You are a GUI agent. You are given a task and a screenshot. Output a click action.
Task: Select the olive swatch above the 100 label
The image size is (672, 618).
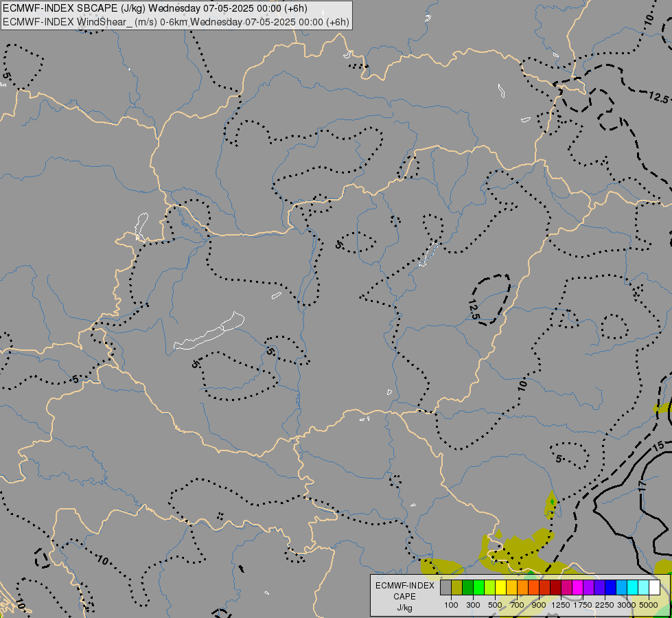(457, 587)
